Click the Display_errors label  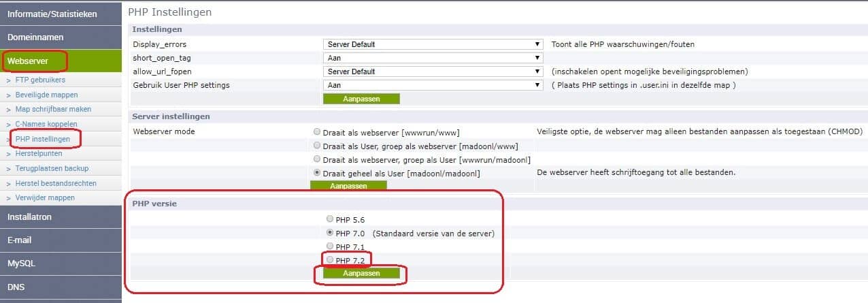point(158,44)
